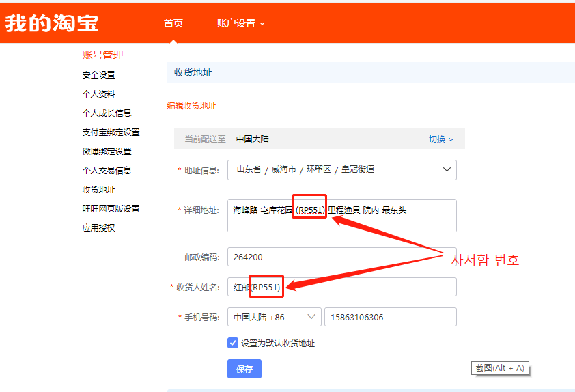Click the 收货人姓名 input field
Screen dimensions: 575x392
369,288
